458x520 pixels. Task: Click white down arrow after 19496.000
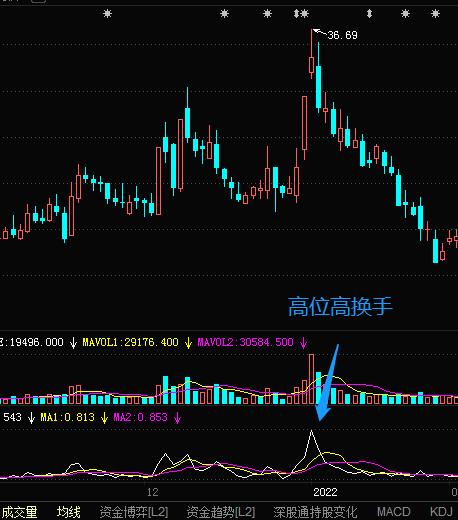pos(73,342)
